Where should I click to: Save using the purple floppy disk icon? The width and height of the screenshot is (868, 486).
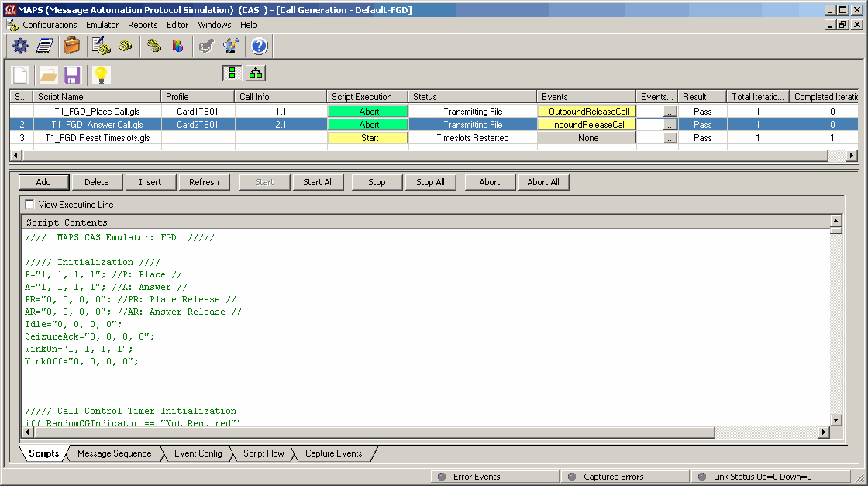pos(73,74)
